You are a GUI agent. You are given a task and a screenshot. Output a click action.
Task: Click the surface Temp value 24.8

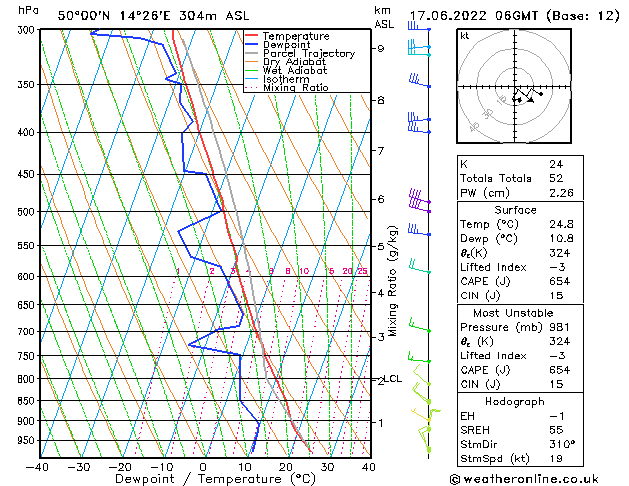point(561,224)
